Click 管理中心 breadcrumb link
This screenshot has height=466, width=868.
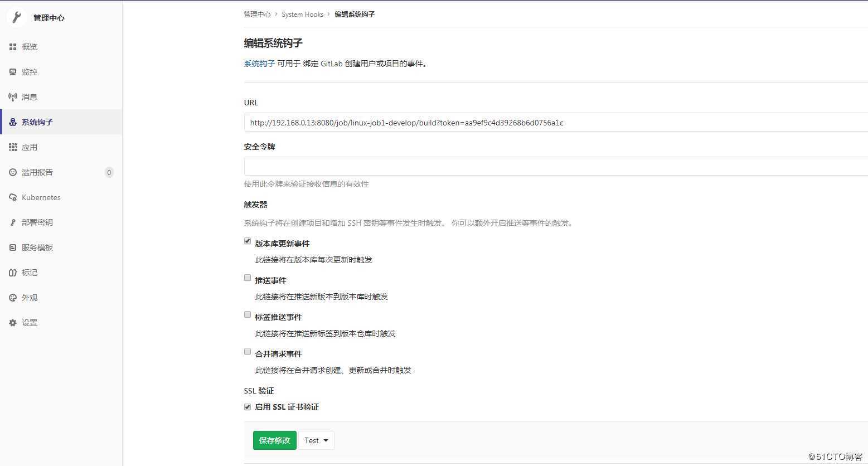(x=257, y=14)
